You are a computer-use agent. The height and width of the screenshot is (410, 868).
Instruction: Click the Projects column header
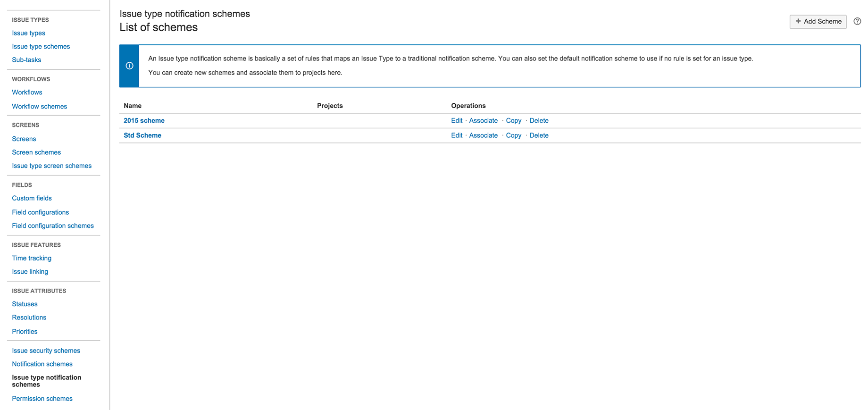(330, 106)
